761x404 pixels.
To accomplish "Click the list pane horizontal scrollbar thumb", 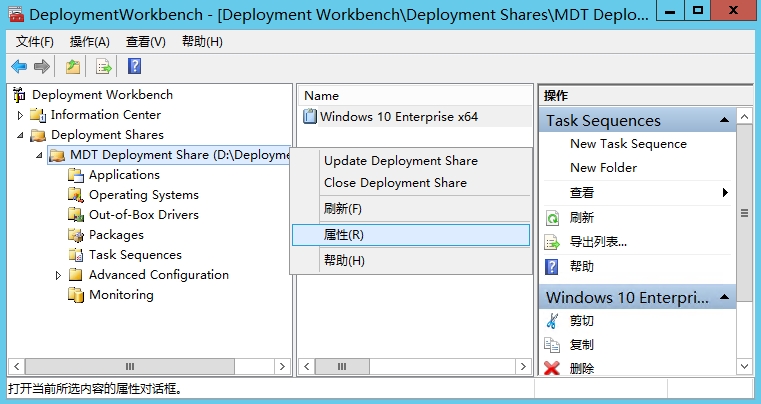I will pos(342,366).
